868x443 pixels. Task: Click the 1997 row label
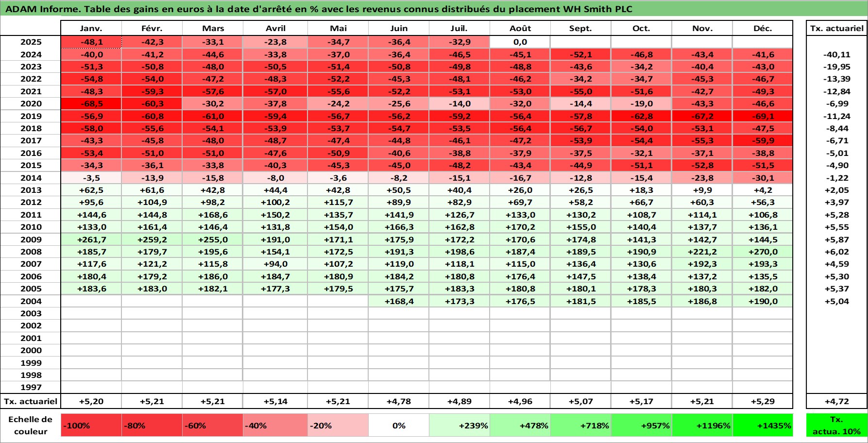(x=31, y=387)
